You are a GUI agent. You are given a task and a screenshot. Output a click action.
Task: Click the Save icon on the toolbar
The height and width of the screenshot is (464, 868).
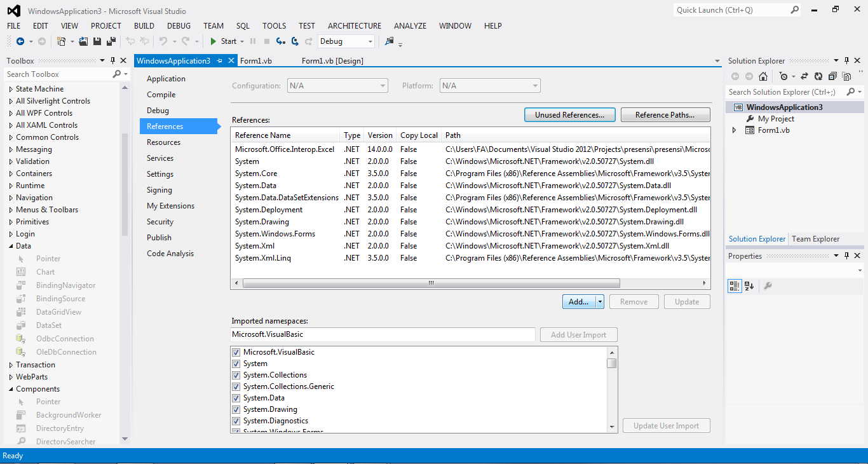click(97, 41)
